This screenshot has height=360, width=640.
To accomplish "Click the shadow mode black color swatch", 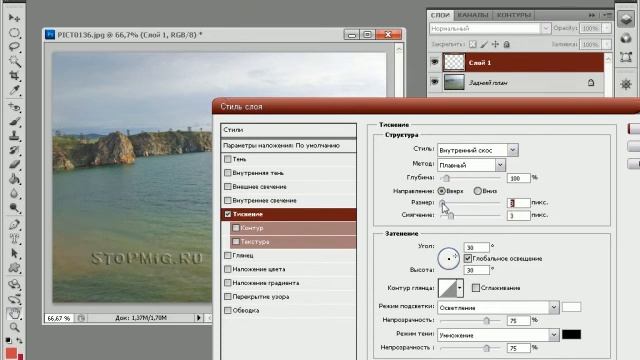I will coord(571,335).
